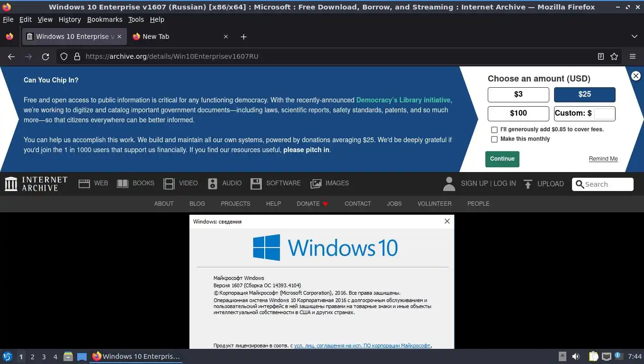Switch to the New Tab tab
The height and width of the screenshot is (364, 644).
click(180, 36)
